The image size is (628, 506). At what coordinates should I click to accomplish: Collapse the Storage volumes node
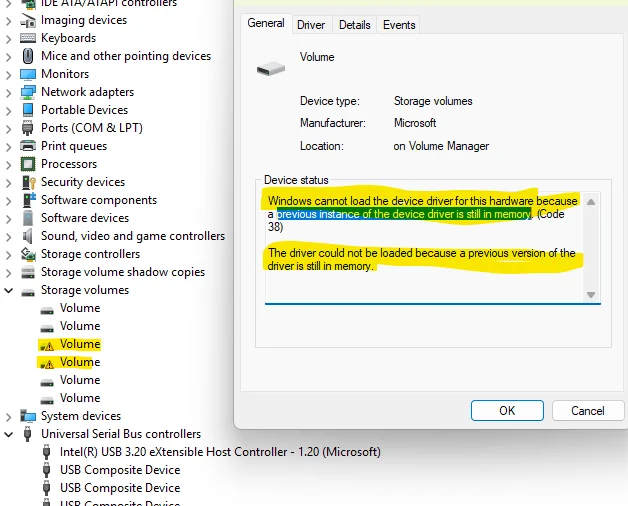pyautogui.click(x=8, y=290)
